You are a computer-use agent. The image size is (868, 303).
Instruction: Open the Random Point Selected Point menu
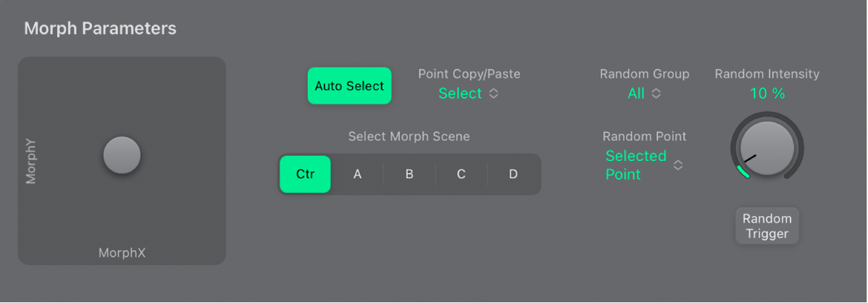click(x=635, y=165)
